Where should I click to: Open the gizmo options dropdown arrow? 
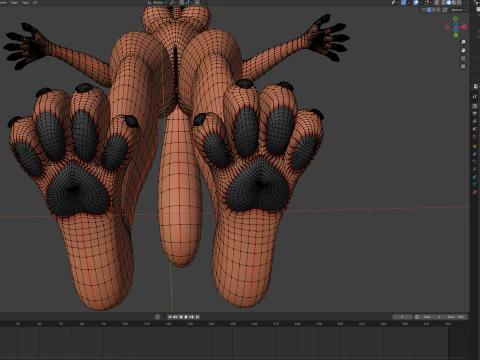click(409, 2)
